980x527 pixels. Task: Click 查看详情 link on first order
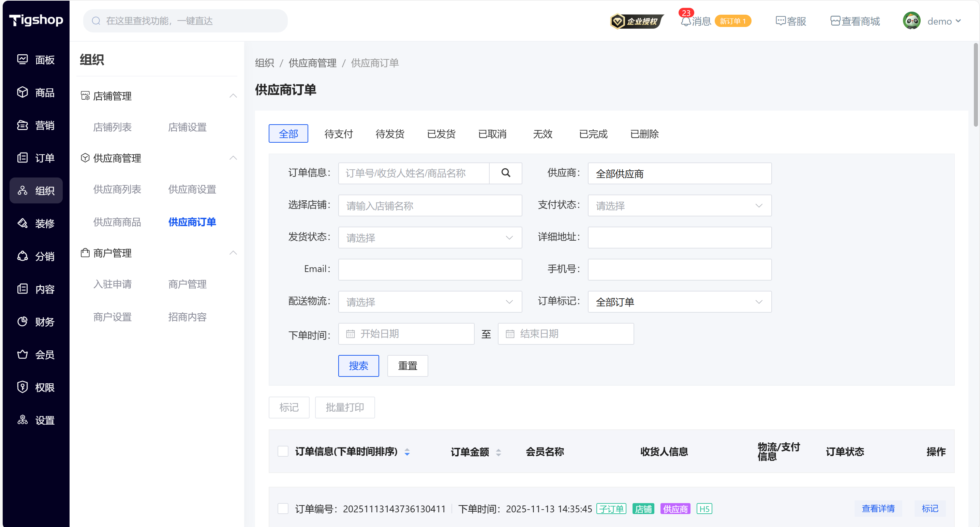click(x=878, y=508)
